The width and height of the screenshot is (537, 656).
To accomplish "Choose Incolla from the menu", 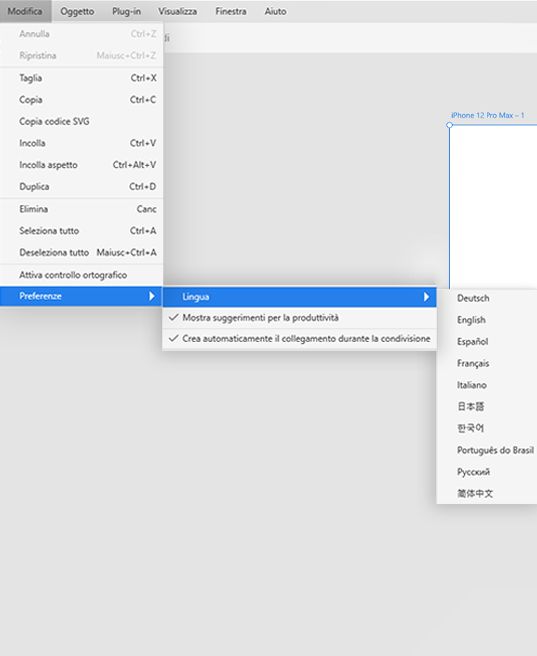I will click(82, 143).
